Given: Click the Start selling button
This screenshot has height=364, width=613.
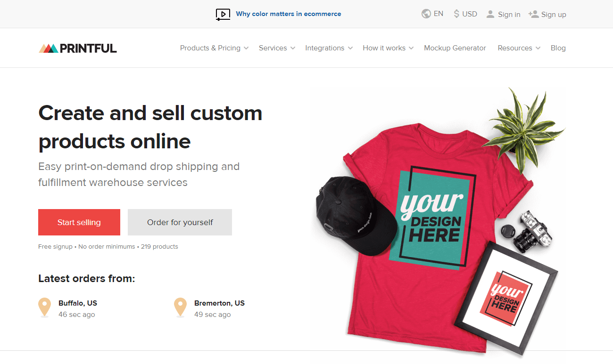Looking at the screenshot, I should (x=79, y=222).
